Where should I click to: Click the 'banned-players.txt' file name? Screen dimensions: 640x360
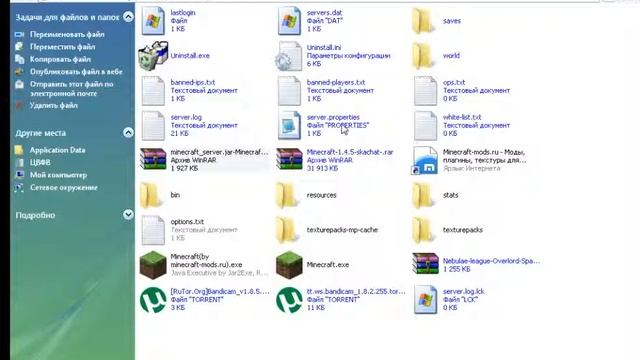pyautogui.click(x=336, y=82)
